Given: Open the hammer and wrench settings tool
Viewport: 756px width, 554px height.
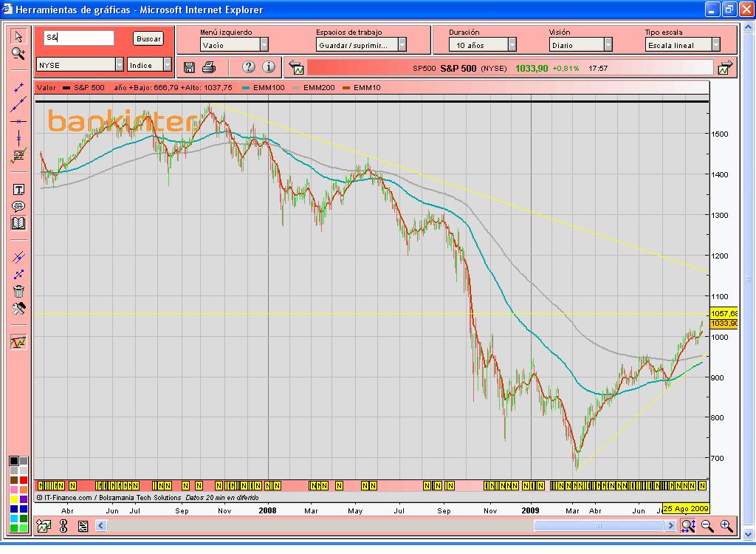Looking at the screenshot, I should (18, 308).
